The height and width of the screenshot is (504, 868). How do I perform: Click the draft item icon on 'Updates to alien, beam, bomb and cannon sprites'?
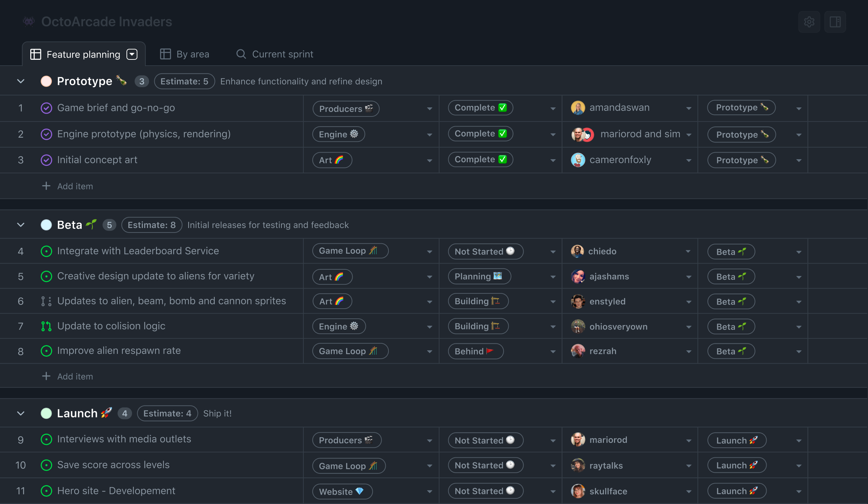[47, 301]
